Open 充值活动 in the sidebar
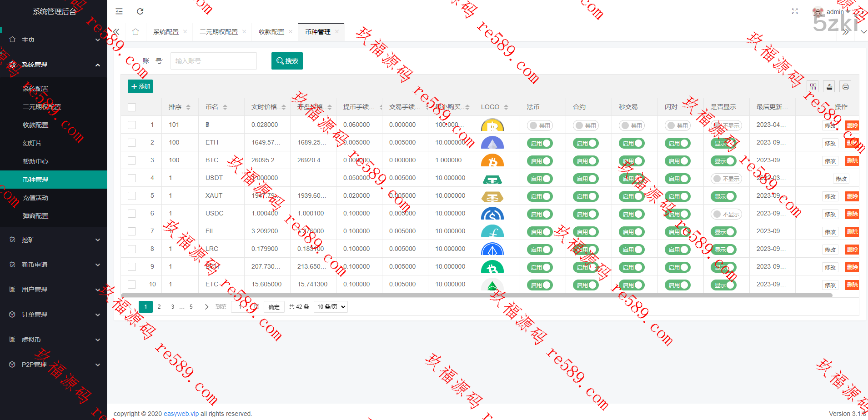This screenshot has width=868, height=420. click(x=35, y=198)
